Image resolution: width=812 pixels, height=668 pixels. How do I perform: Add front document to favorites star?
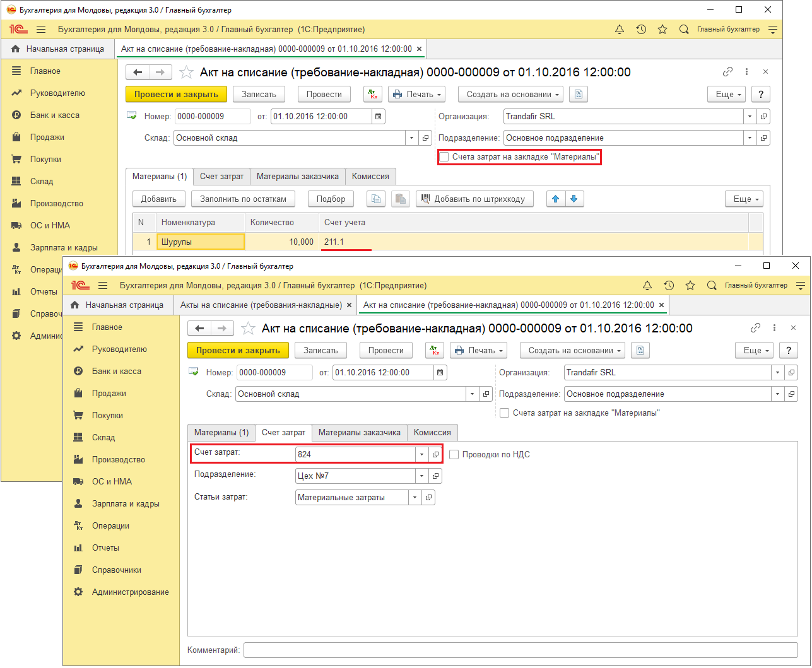point(248,328)
